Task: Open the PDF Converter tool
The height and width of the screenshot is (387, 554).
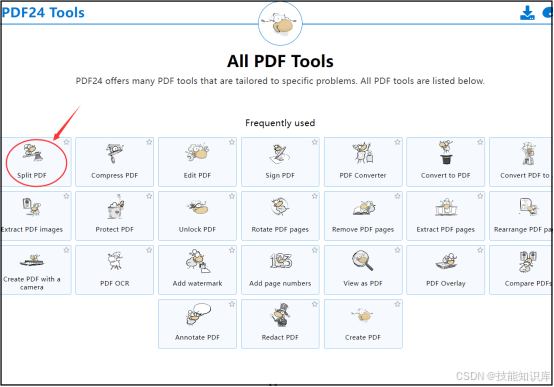Action: pyautogui.click(x=363, y=162)
